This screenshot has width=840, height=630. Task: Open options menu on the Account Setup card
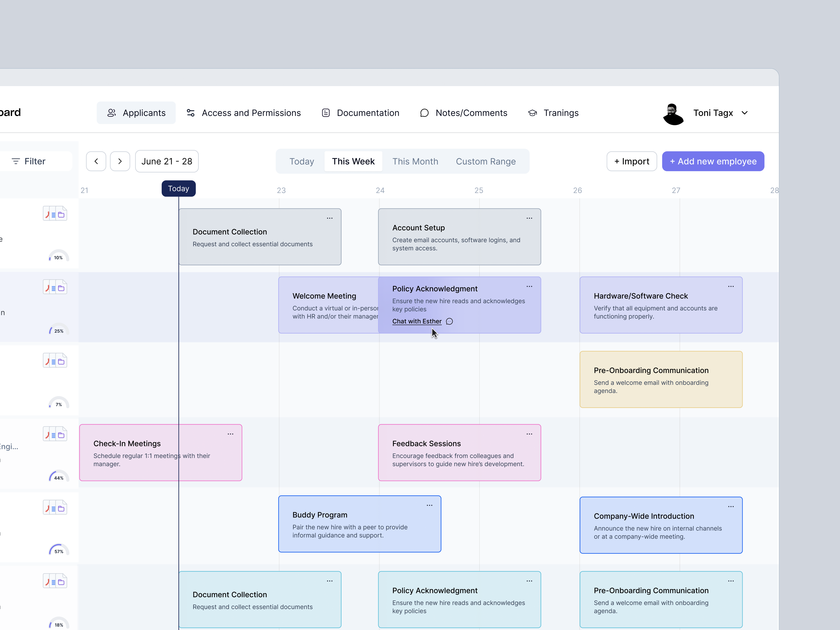529,218
